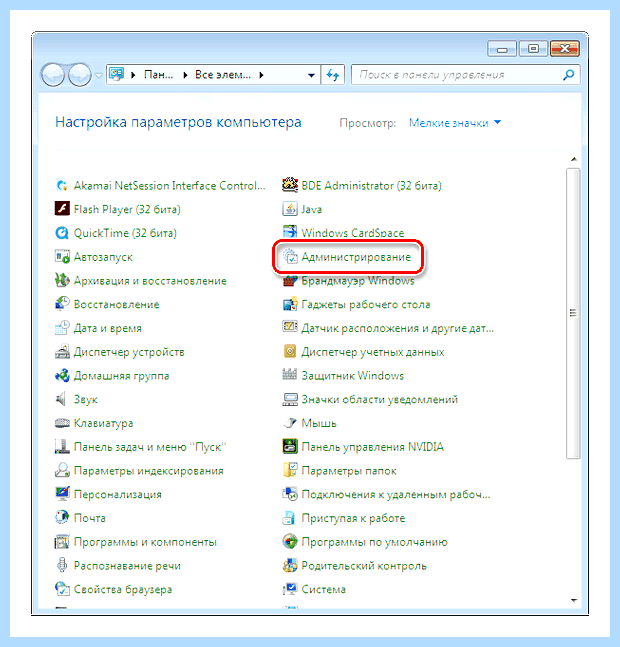Screen dimensions: 620x647
Task: Minimize the Control Panel window
Action: coord(502,49)
